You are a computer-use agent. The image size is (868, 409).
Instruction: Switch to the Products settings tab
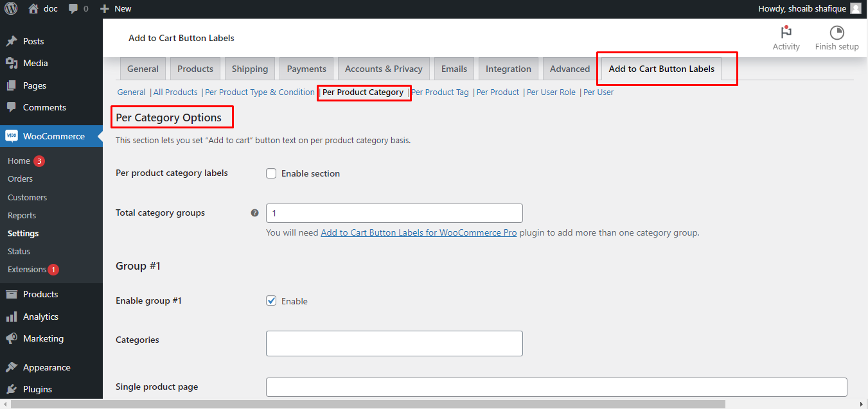coord(195,69)
